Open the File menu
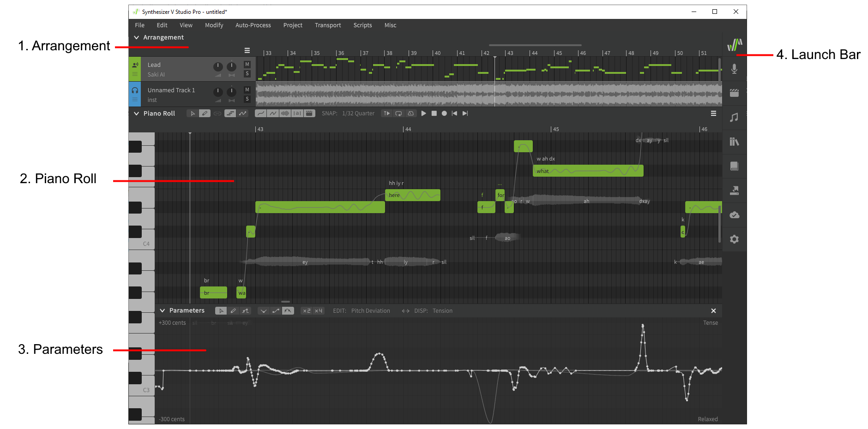 (140, 25)
